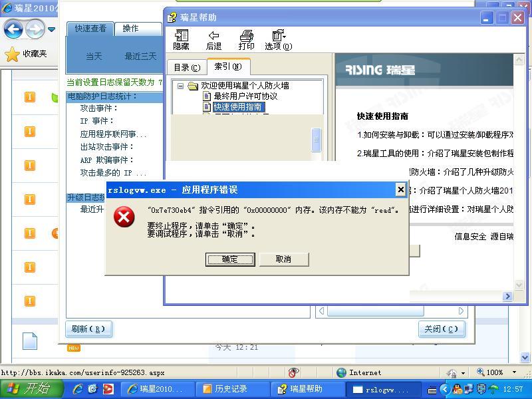Select the 最近三天 time filter
532x399 pixels.
[x=140, y=56]
